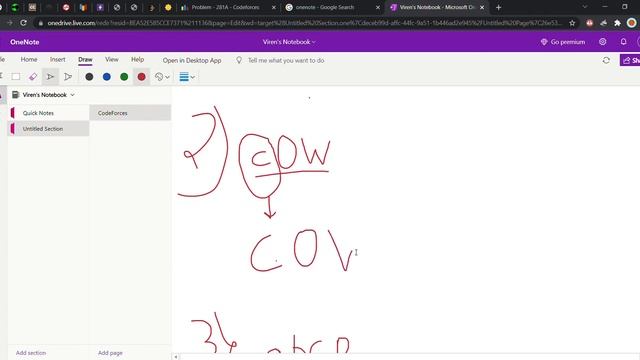Select the Eraser tool

click(33, 77)
